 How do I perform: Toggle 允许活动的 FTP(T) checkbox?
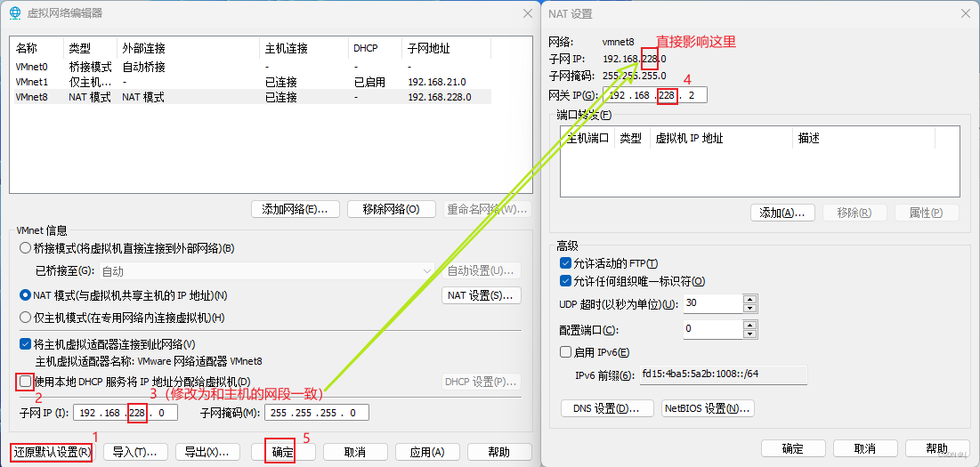pos(565,262)
